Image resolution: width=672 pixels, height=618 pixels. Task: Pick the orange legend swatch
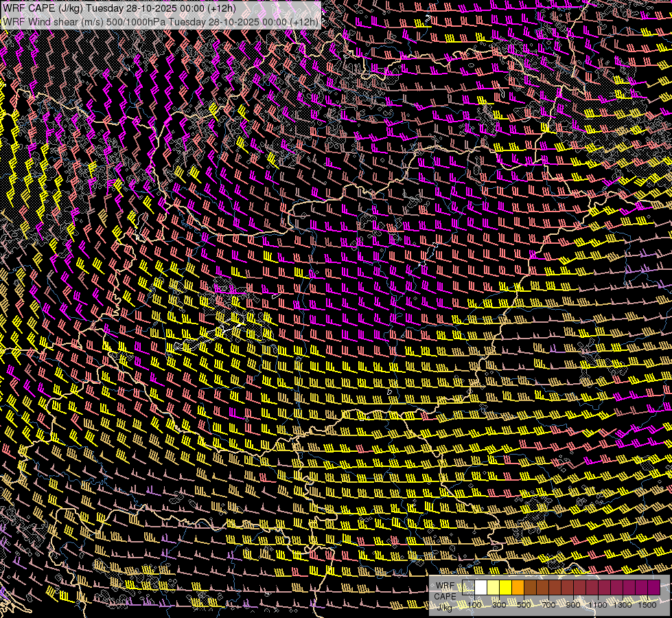tap(518, 588)
